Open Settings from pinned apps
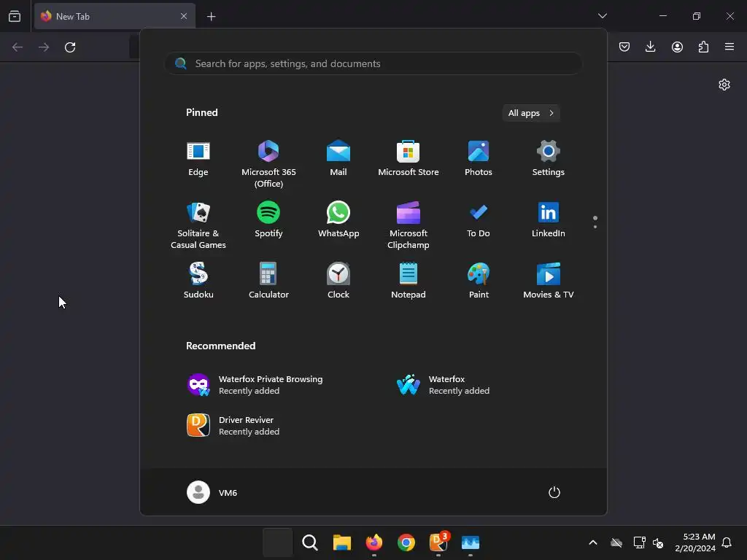 (549, 159)
